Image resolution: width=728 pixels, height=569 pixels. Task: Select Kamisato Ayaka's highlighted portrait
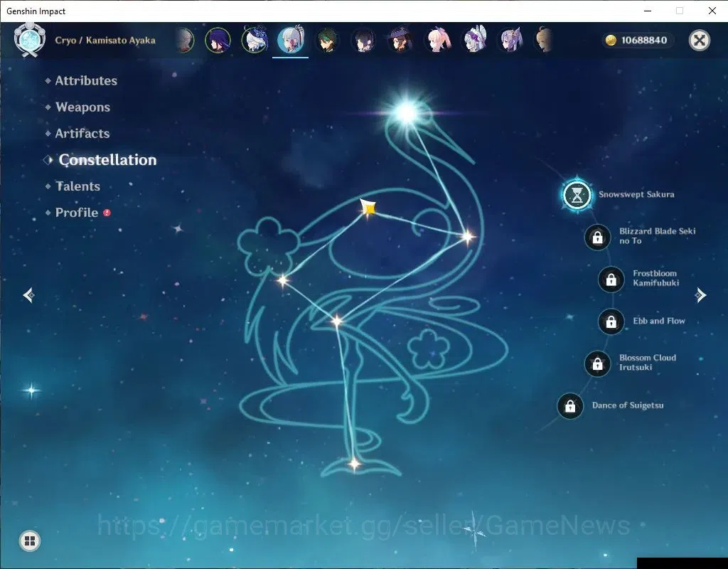[x=290, y=41]
